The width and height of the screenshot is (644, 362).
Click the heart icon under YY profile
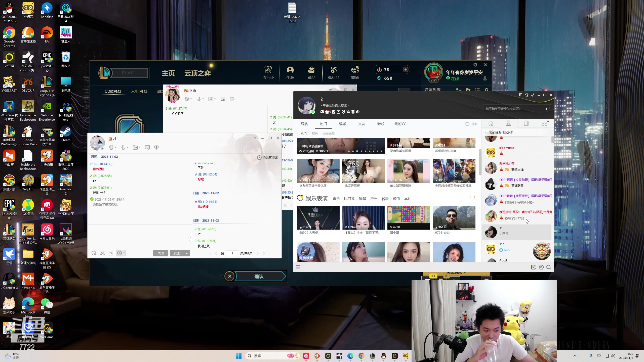[x=343, y=112]
